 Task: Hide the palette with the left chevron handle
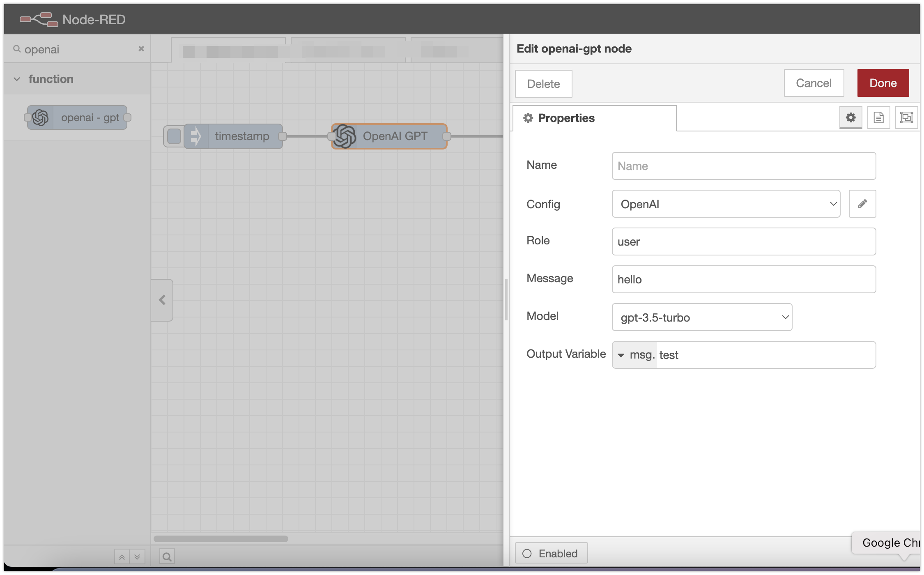click(x=162, y=300)
